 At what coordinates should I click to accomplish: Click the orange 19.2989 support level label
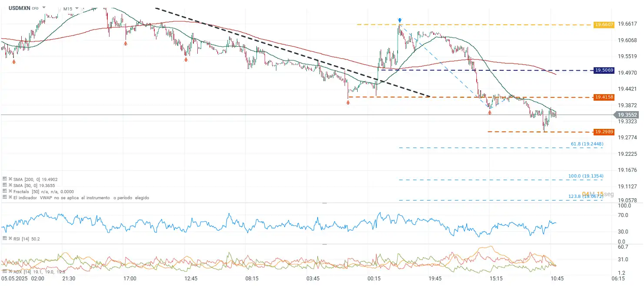(x=604, y=131)
